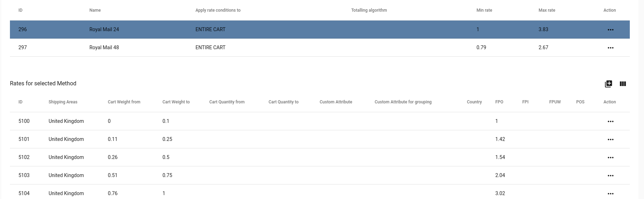Click the Cart Weight to column header
Screen dimensions: 644x199
pos(176,102)
